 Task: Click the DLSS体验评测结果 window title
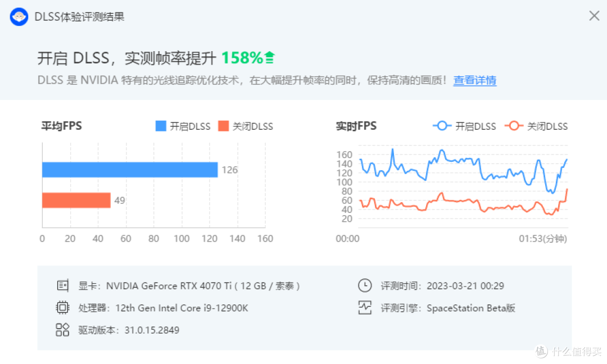pos(79,17)
